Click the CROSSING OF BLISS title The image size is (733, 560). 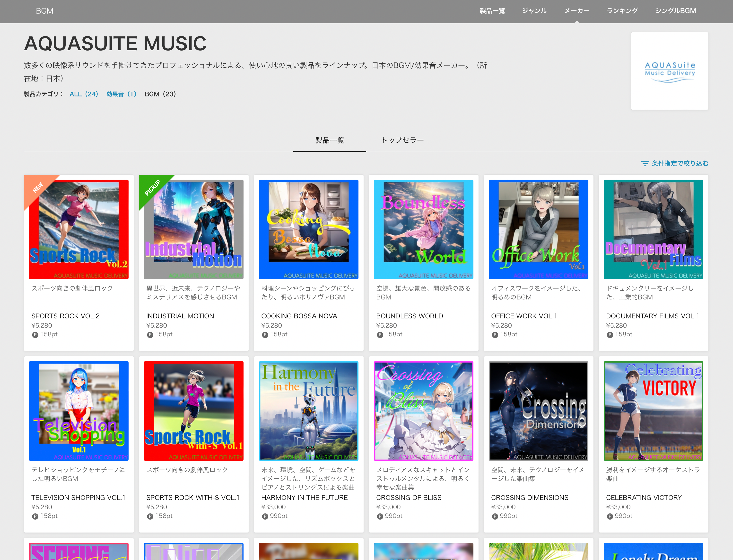click(x=409, y=498)
